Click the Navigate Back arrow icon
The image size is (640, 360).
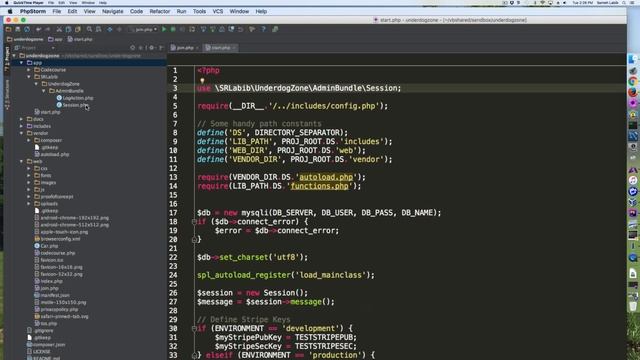110,29
